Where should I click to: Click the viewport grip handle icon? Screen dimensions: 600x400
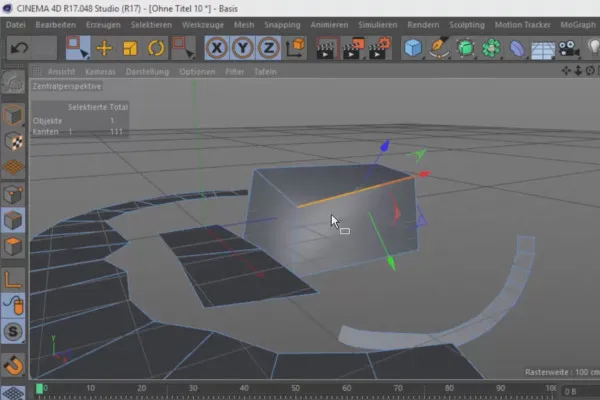37,71
